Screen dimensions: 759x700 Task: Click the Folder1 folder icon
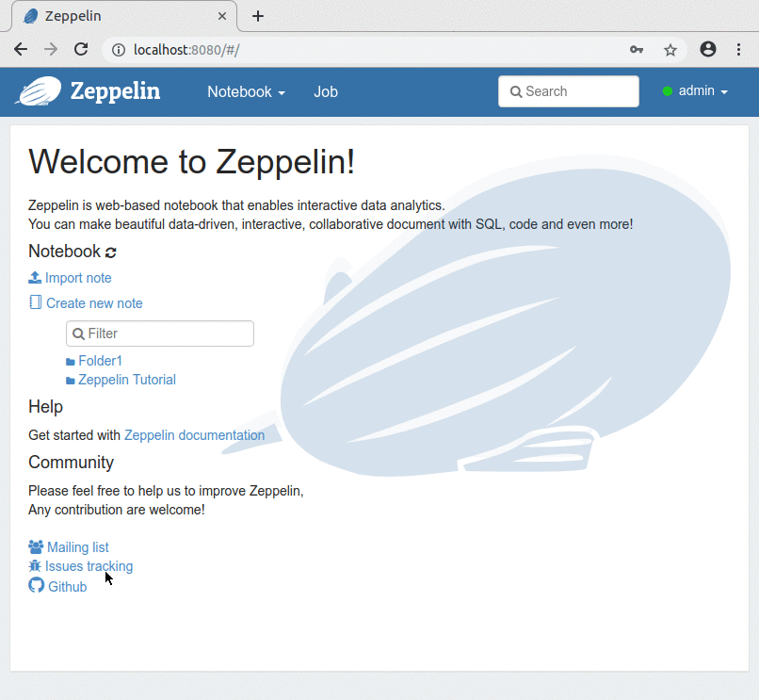pyautogui.click(x=71, y=362)
